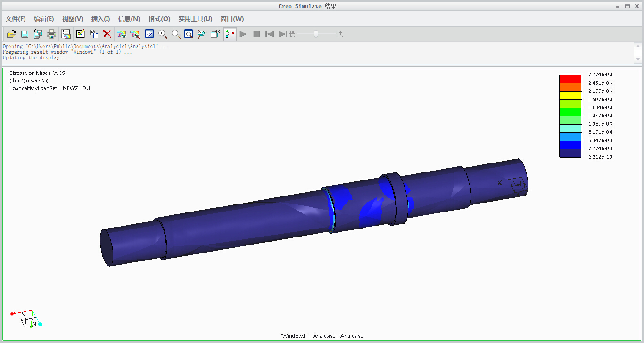Click the save floppy disk icon
This screenshot has height=343, width=644.
[x=25, y=34]
